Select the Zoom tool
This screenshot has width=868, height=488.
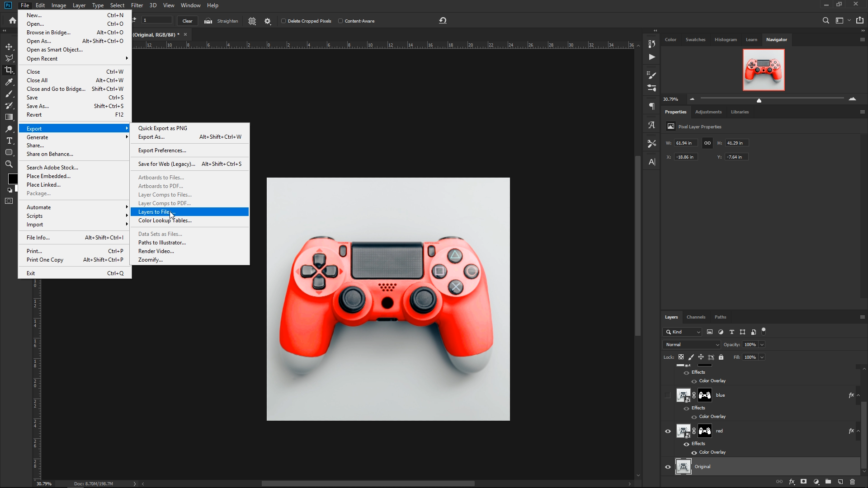9,164
